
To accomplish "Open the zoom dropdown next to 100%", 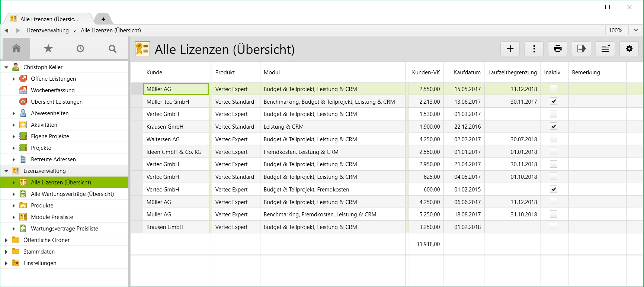I will pos(636,30).
